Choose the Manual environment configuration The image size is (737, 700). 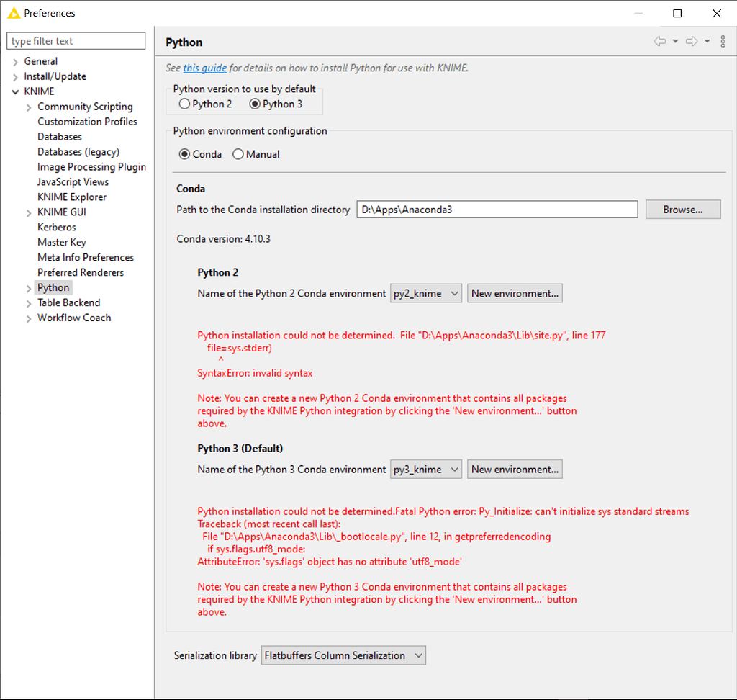pos(238,154)
